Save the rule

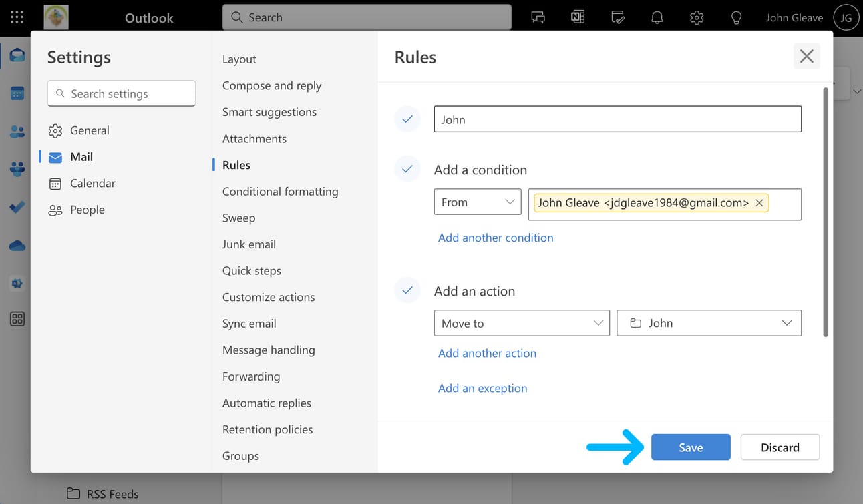(691, 447)
